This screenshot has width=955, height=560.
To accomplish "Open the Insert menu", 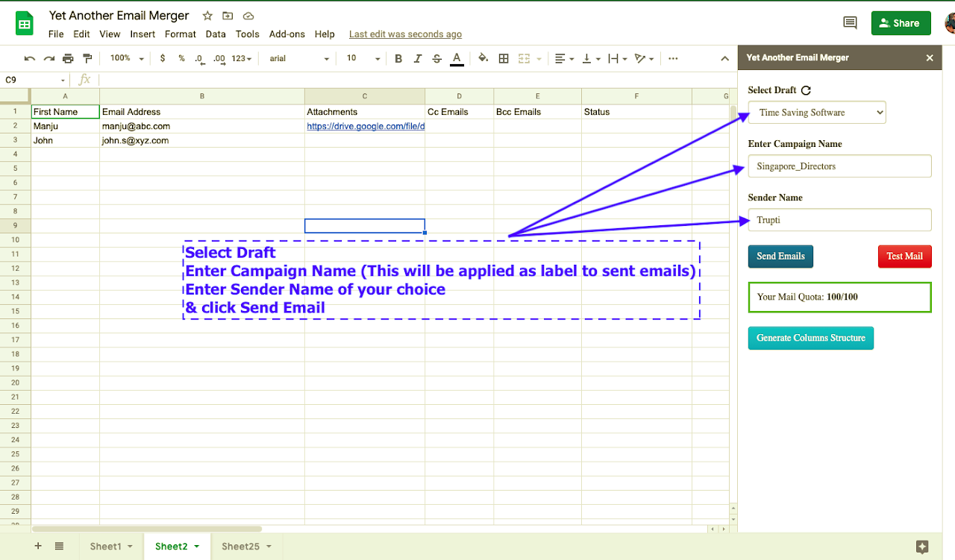I will pyautogui.click(x=143, y=34).
